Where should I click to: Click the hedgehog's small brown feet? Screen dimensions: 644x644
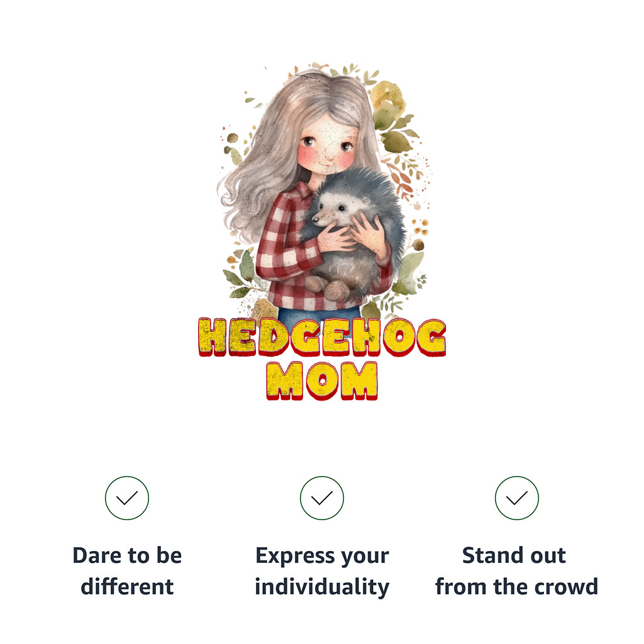(x=326, y=287)
